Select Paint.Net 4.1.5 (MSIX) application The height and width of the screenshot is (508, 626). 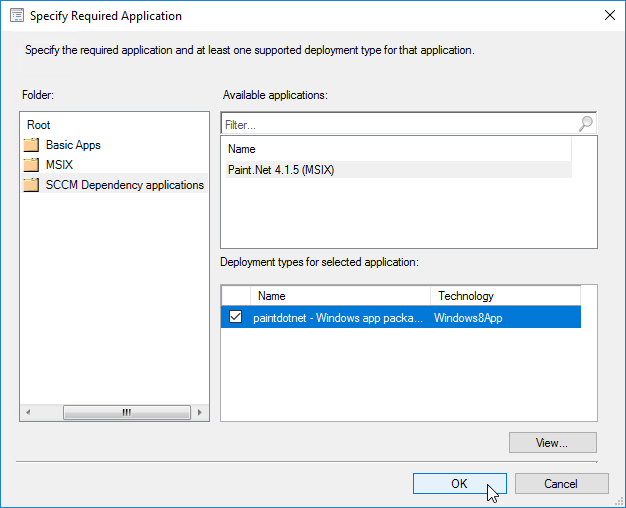(x=281, y=170)
